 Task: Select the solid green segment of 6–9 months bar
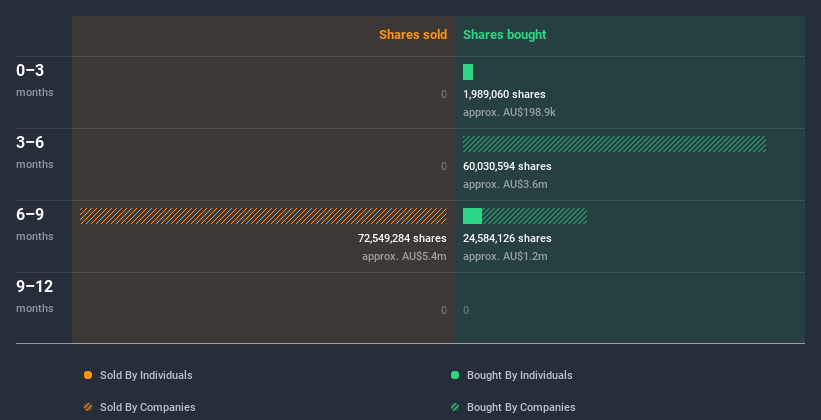[x=472, y=216]
